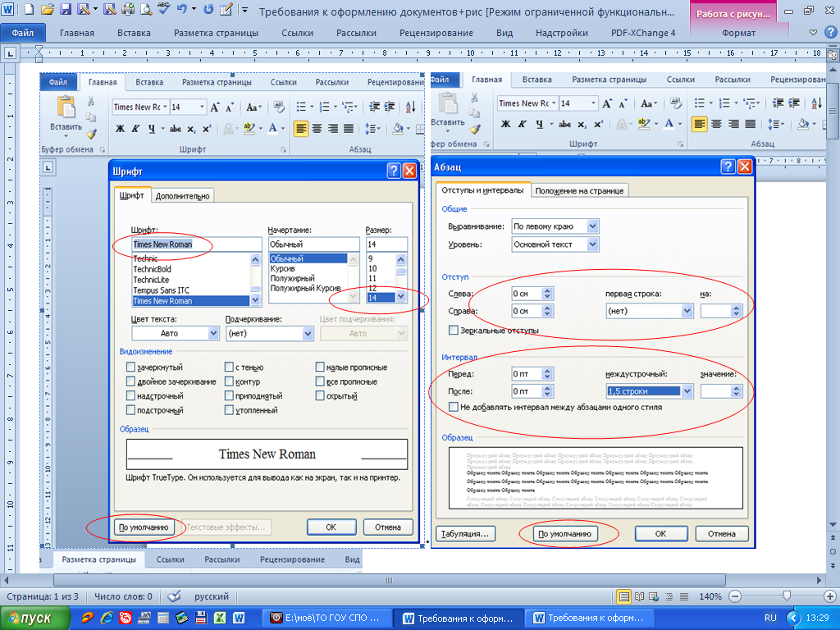The height and width of the screenshot is (630, 840).
Task: Switch to Print Layout view in the status bar
Action: point(623,596)
